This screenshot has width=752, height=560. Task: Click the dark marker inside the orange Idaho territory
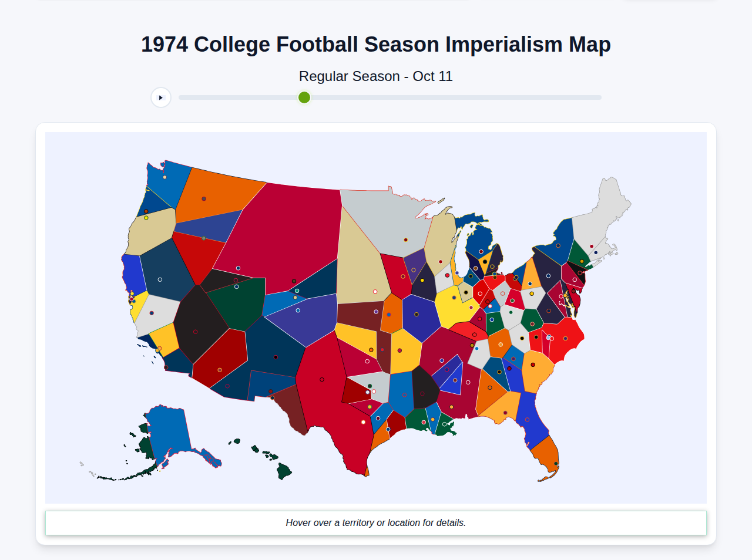(204, 198)
